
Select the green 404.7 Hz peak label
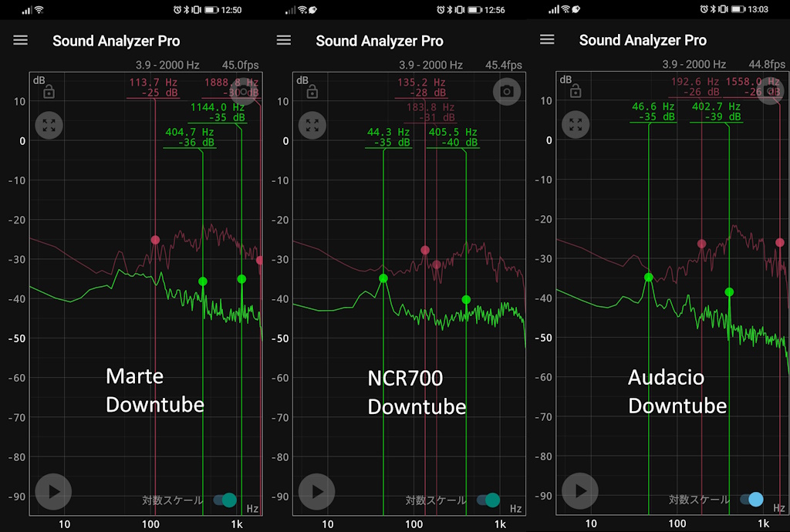(189, 137)
